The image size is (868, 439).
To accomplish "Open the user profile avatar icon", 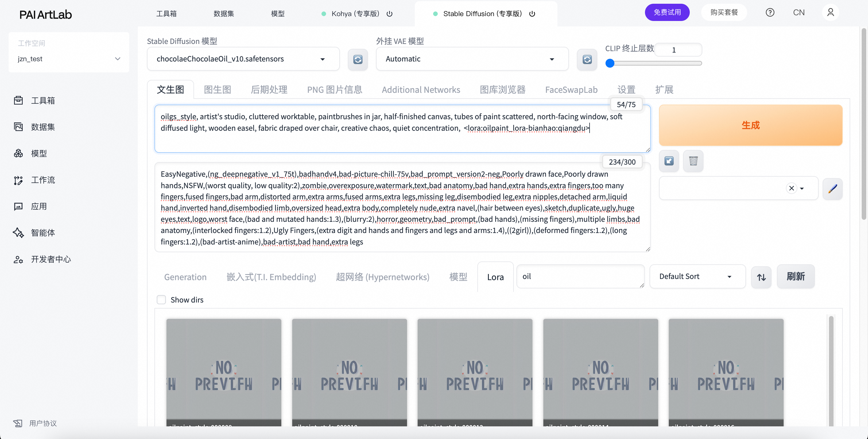I will pyautogui.click(x=830, y=12).
